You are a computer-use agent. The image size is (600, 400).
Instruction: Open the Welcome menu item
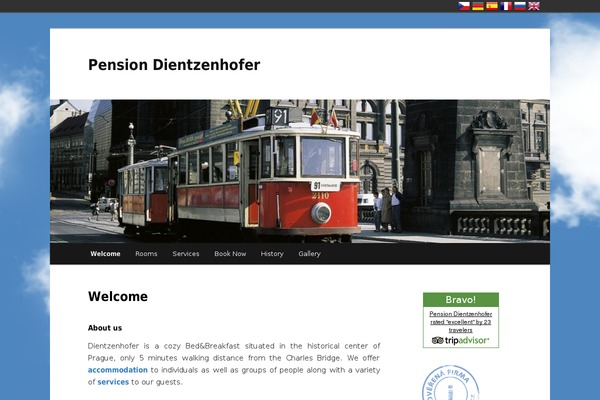105,254
